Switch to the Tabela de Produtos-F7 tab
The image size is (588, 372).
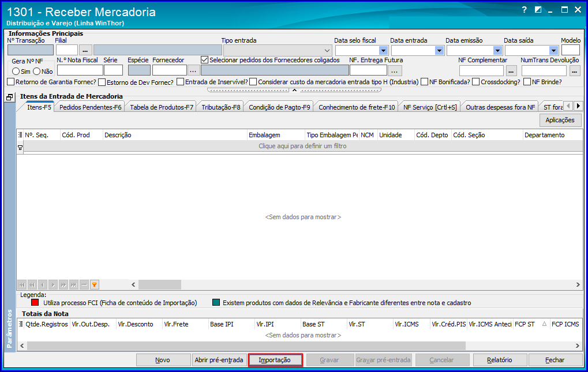coord(162,107)
